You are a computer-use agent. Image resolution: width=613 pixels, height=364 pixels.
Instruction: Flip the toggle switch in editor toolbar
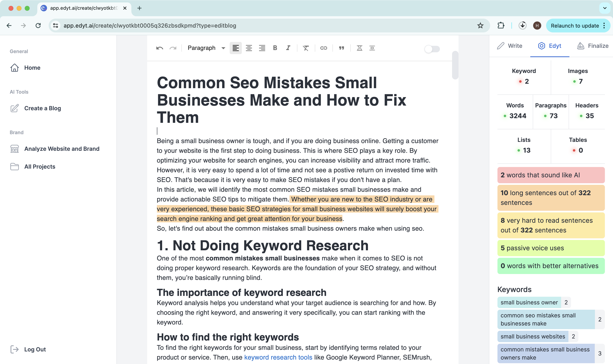[432, 49]
